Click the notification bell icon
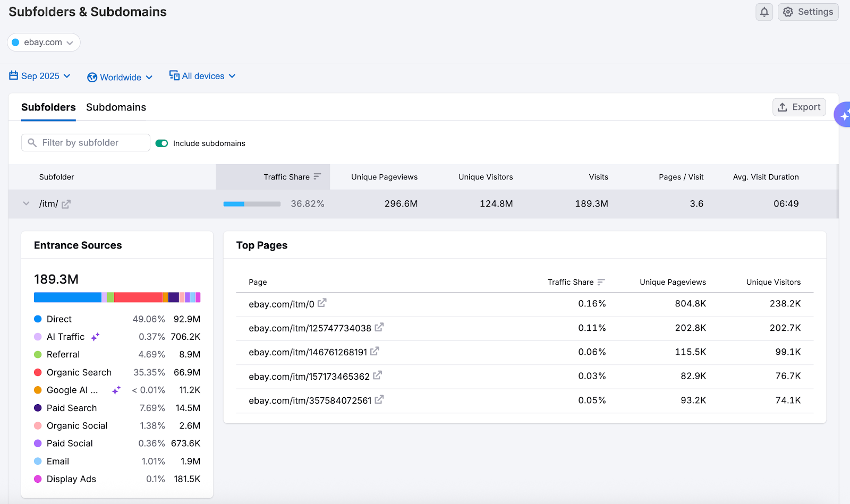Image resolution: width=850 pixels, height=504 pixels. (764, 12)
